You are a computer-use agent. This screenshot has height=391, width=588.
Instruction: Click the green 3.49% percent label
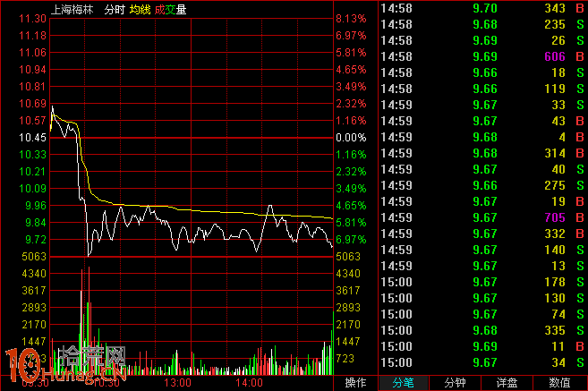(x=351, y=189)
